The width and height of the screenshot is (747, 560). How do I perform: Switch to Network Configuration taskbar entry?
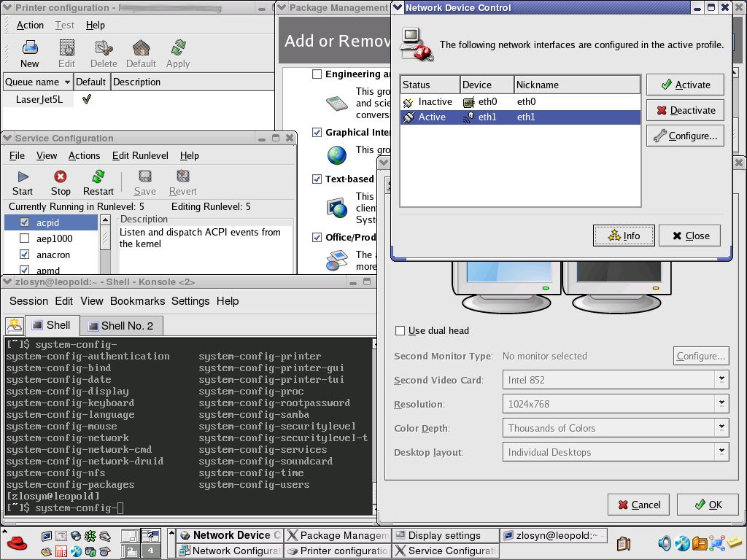point(230,551)
